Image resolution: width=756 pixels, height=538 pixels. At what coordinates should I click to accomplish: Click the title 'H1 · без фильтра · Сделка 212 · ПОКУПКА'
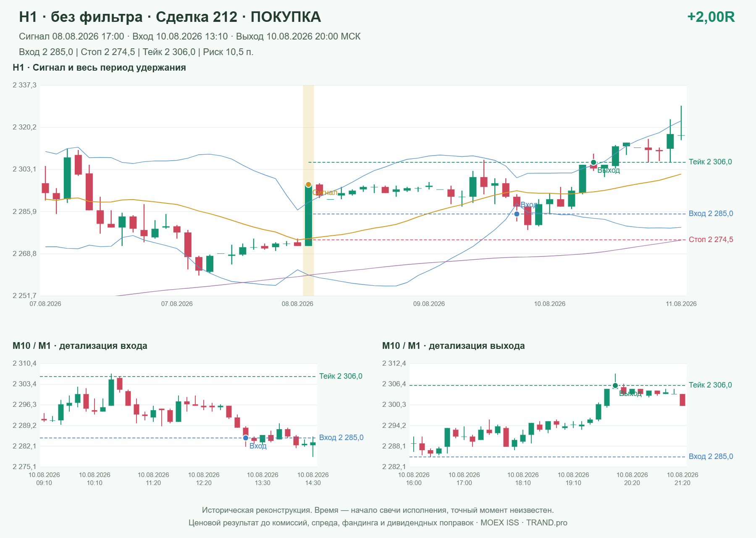pos(170,17)
